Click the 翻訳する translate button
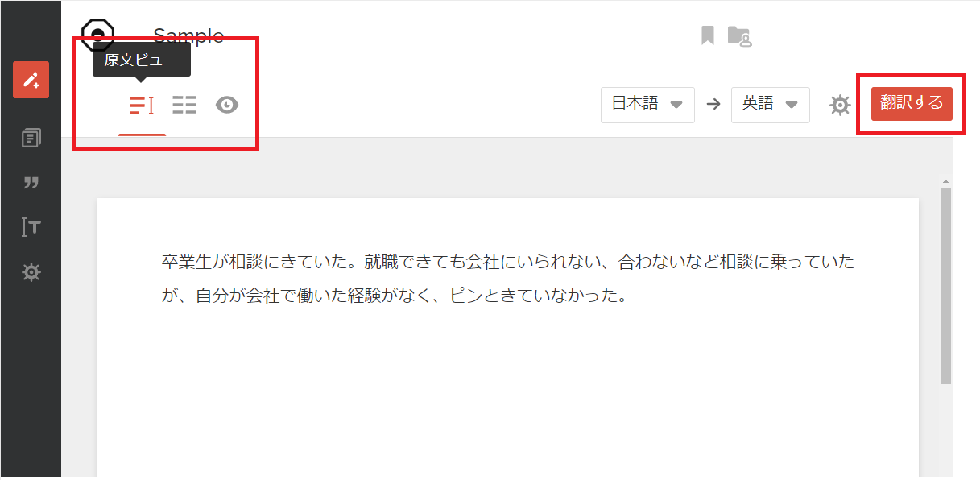The width and height of the screenshot is (980, 480). tap(912, 104)
